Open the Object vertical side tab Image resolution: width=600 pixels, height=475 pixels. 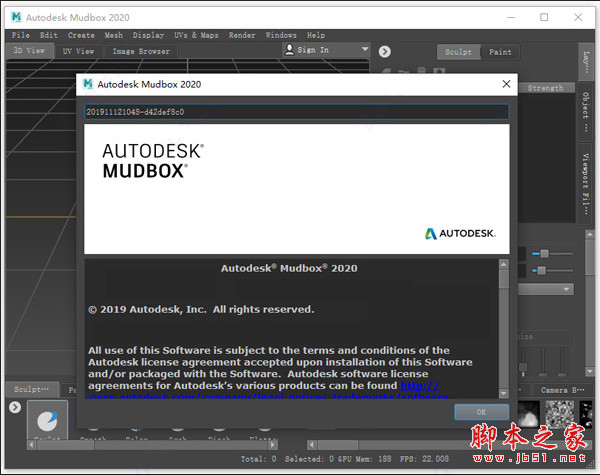click(585, 112)
